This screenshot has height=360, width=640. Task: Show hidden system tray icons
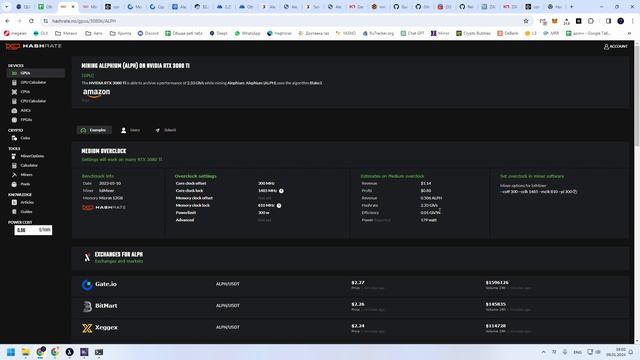click(543, 352)
